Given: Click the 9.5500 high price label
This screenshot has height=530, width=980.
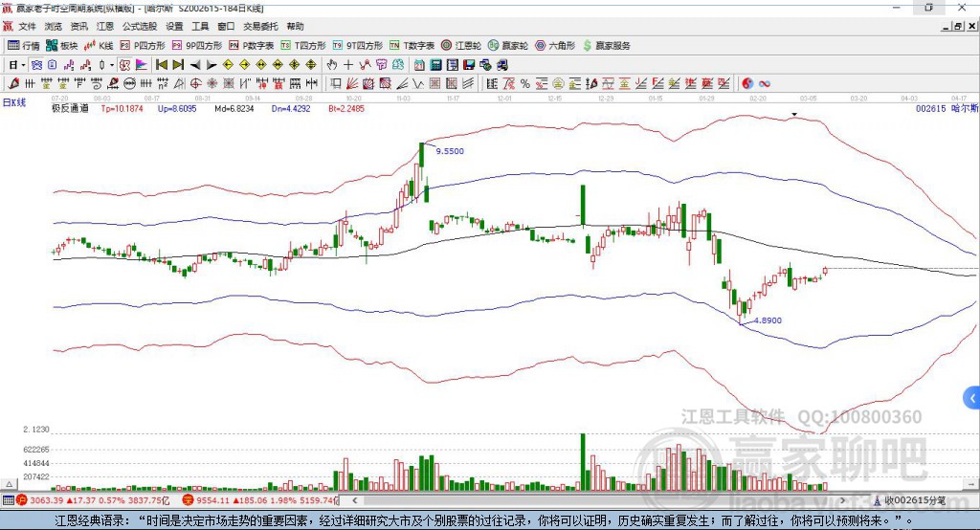Looking at the screenshot, I should (450, 151).
